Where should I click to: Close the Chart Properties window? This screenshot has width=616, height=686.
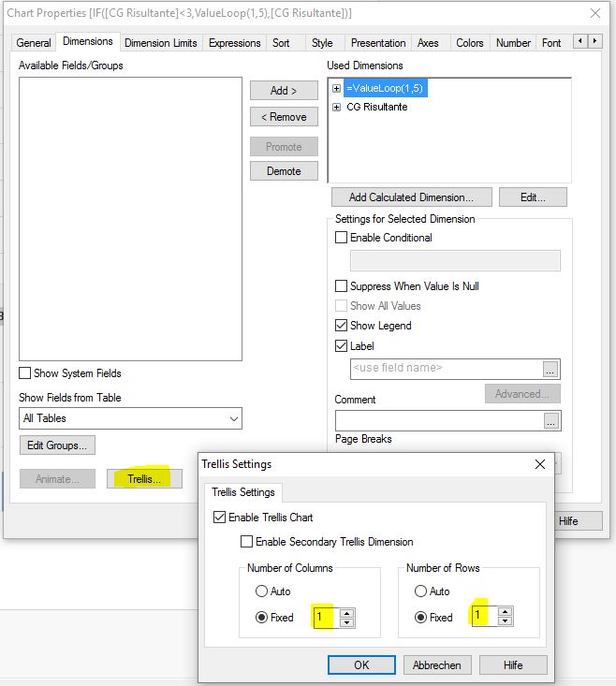click(x=595, y=13)
